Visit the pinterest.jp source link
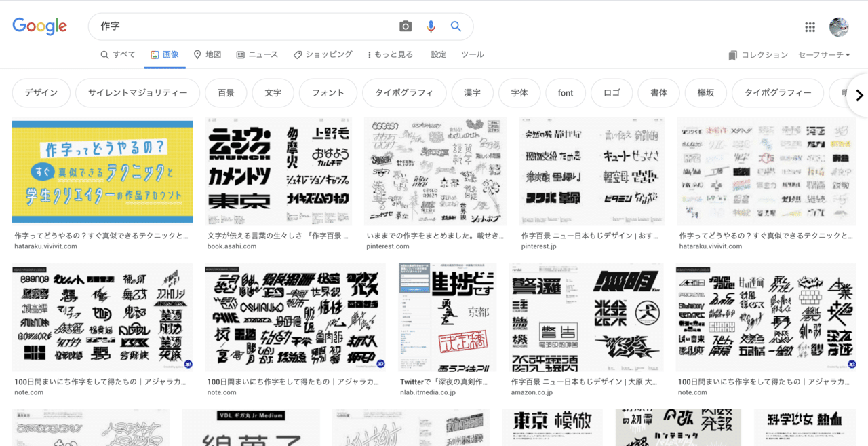This screenshot has width=868, height=446. click(539, 246)
